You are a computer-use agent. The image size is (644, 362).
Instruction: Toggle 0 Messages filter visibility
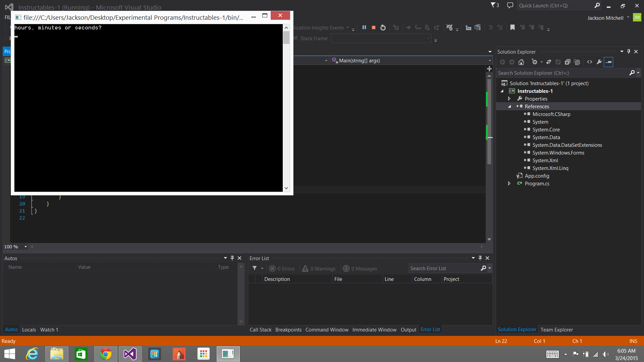tap(360, 268)
